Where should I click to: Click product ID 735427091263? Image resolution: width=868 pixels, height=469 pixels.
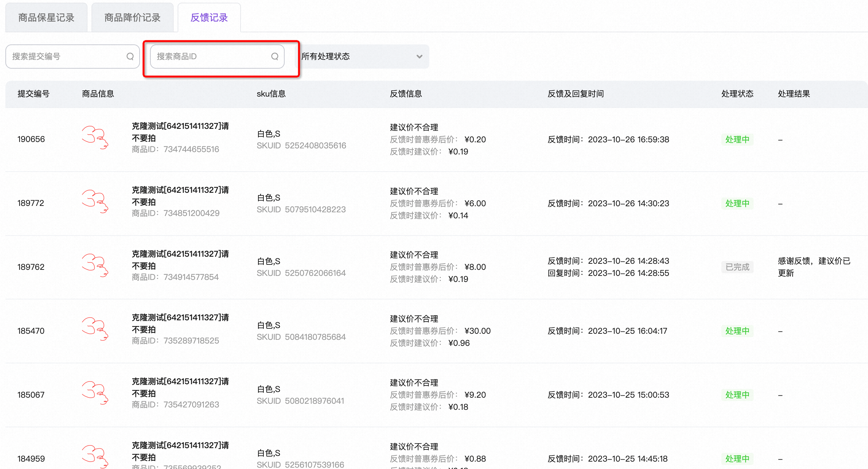(191, 405)
